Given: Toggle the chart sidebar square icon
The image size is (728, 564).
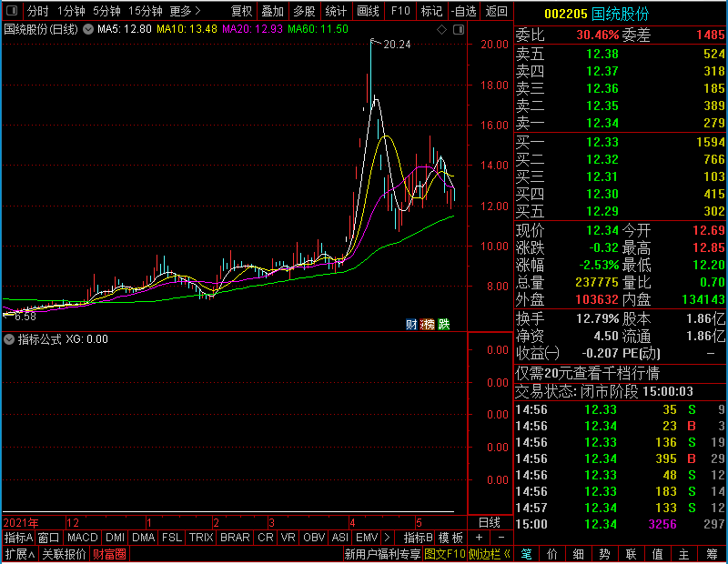Looking at the screenshot, I should [x=459, y=30].
